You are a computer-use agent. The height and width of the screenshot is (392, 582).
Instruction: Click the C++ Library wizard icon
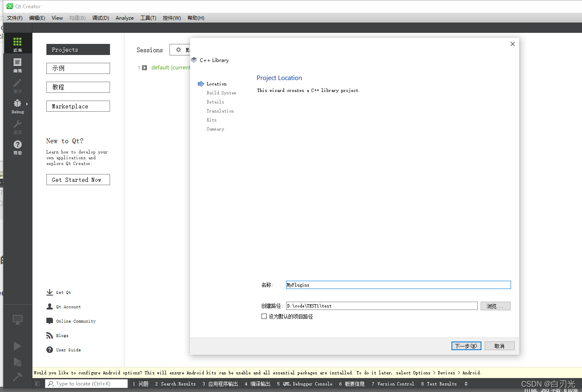click(194, 60)
